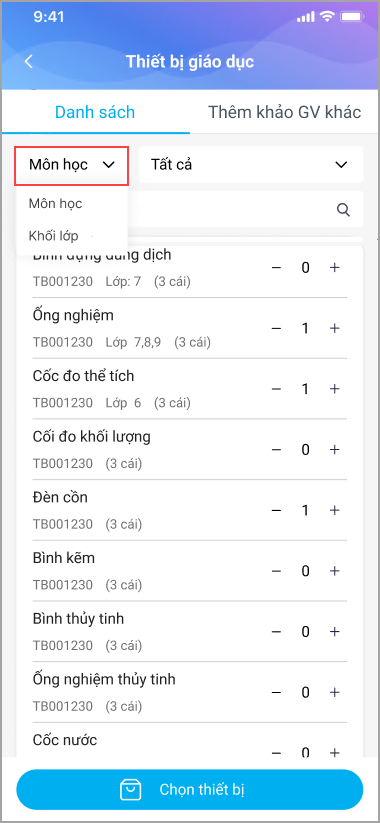This screenshot has height=823, width=380.
Task: Increase quantity of Bình kẽm
Action: pos(334,571)
